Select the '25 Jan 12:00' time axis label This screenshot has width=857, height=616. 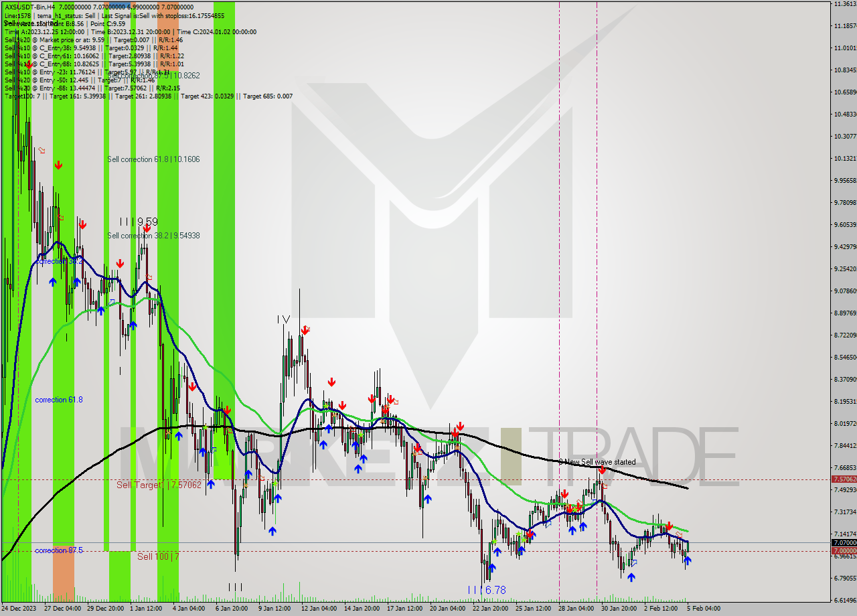[x=534, y=609]
